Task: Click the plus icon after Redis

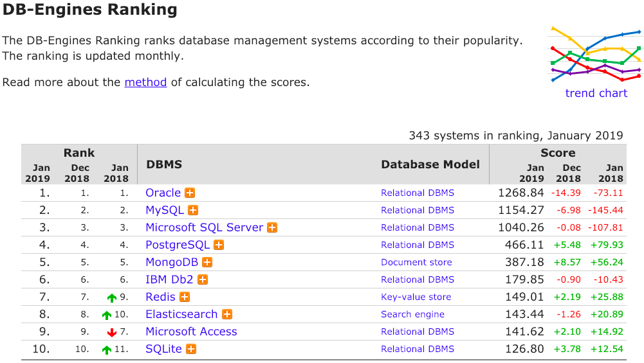Action: click(x=185, y=297)
